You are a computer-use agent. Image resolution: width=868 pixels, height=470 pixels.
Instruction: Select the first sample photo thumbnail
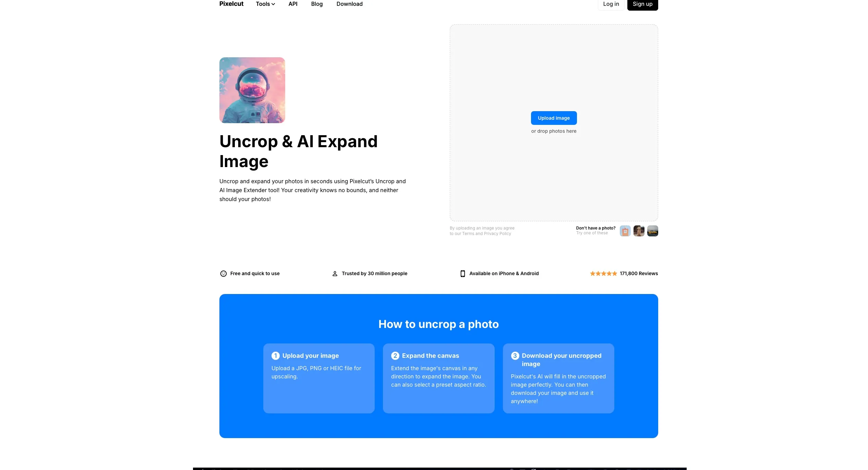coord(625,231)
